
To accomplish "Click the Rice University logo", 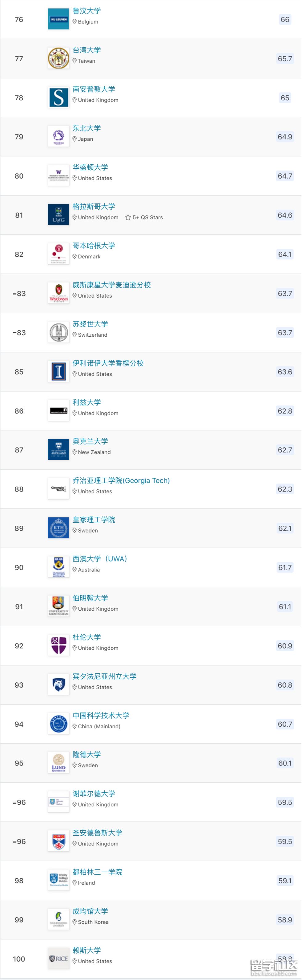I will point(58,959).
